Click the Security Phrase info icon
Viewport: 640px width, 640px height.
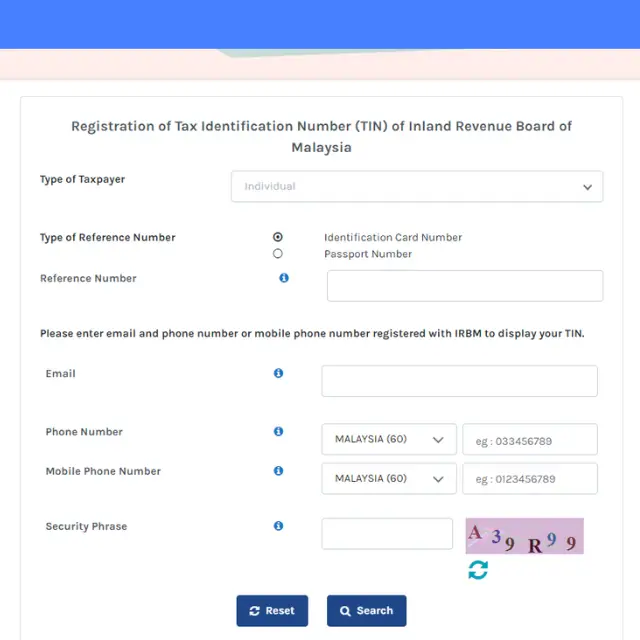278,526
